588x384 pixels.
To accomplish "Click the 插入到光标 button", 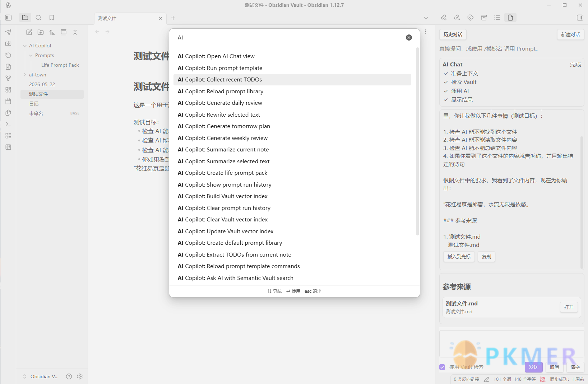I will (x=459, y=257).
